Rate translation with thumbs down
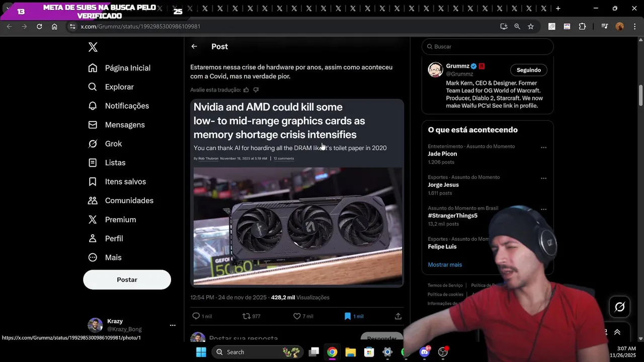The width and height of the screenshot is (644, 362). pyautogui.click(x=256, y=90)
